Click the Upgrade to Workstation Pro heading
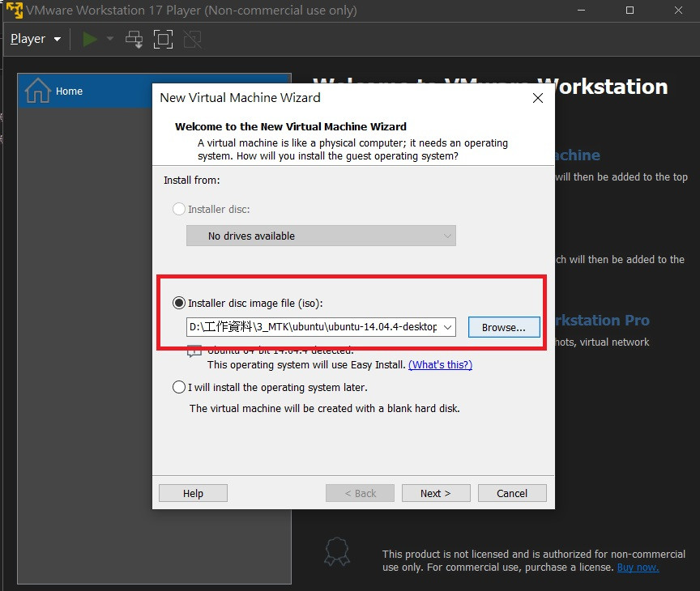 (x=602, y=321)
